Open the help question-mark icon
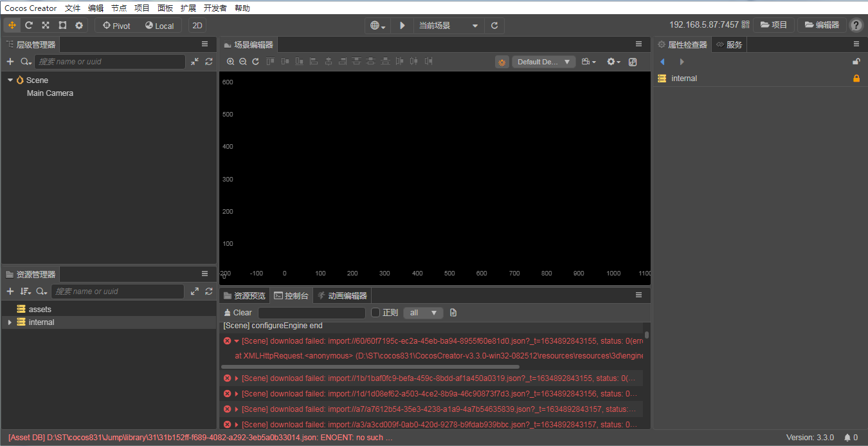The width and height of the screenshot is (868, 446). tap(856, 25)
